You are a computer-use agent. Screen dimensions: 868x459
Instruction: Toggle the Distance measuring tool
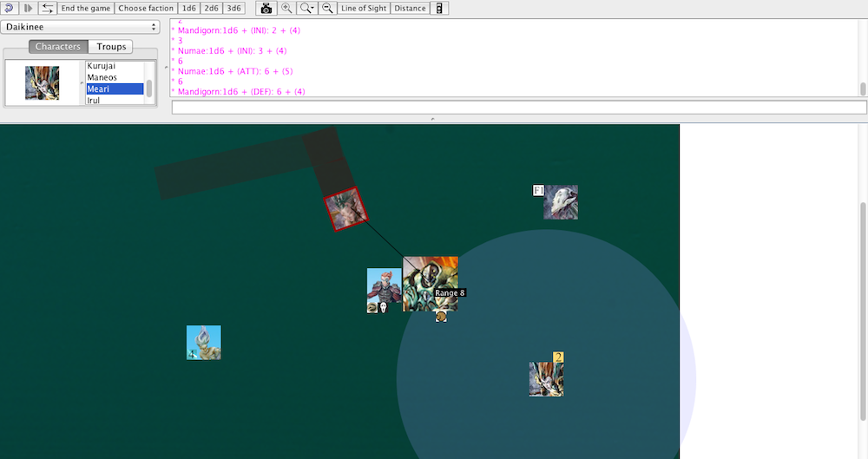click(x=409, y=8)
